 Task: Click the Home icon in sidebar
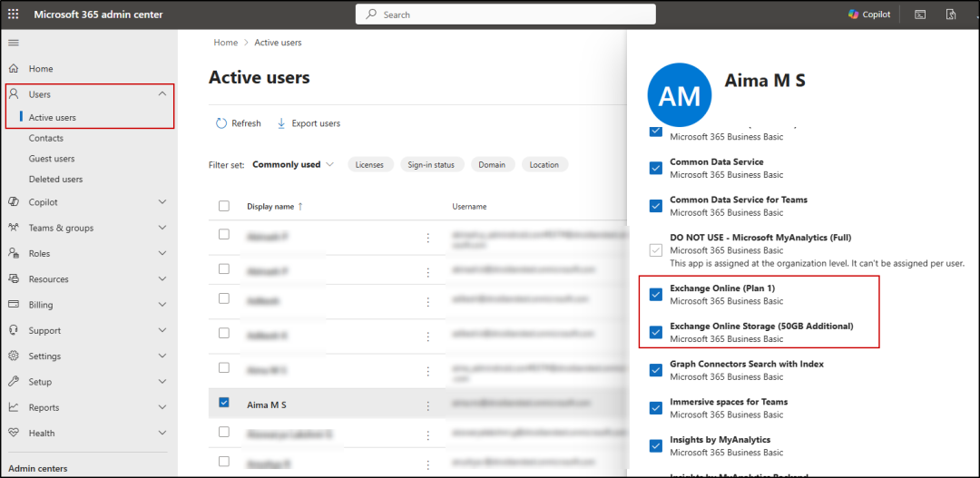(x=14, y=69)
